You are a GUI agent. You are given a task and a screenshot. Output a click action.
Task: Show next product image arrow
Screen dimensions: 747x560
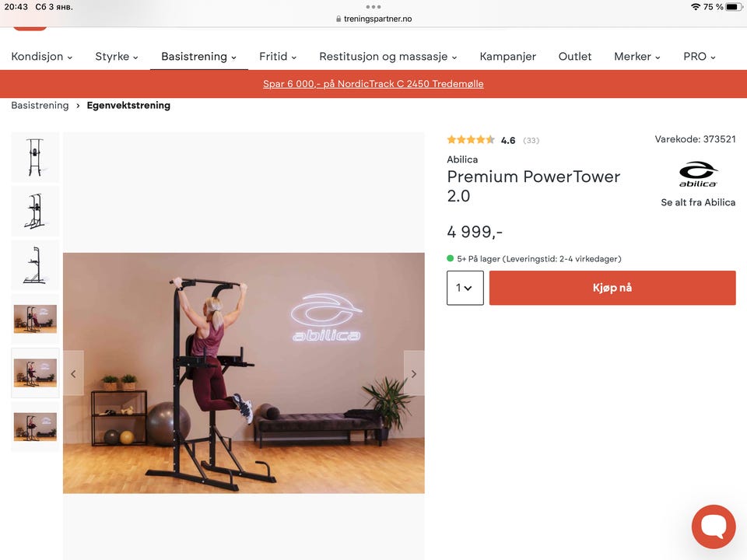[x=413, y=373]
